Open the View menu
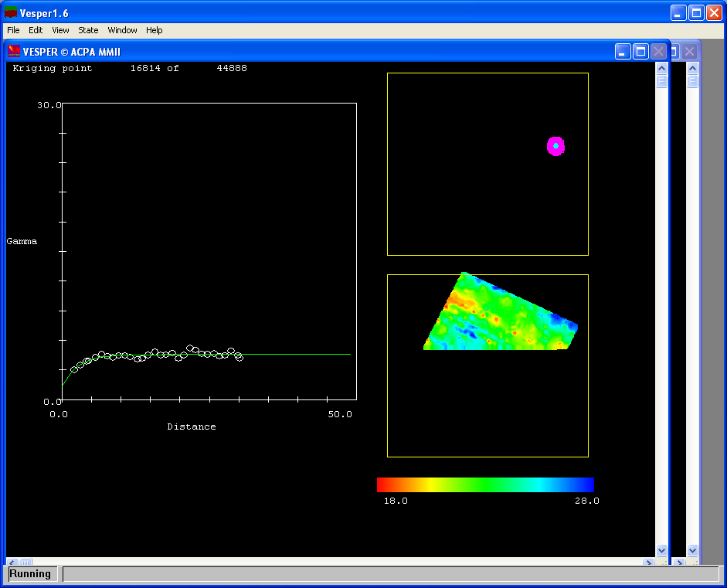 point(60,30)
